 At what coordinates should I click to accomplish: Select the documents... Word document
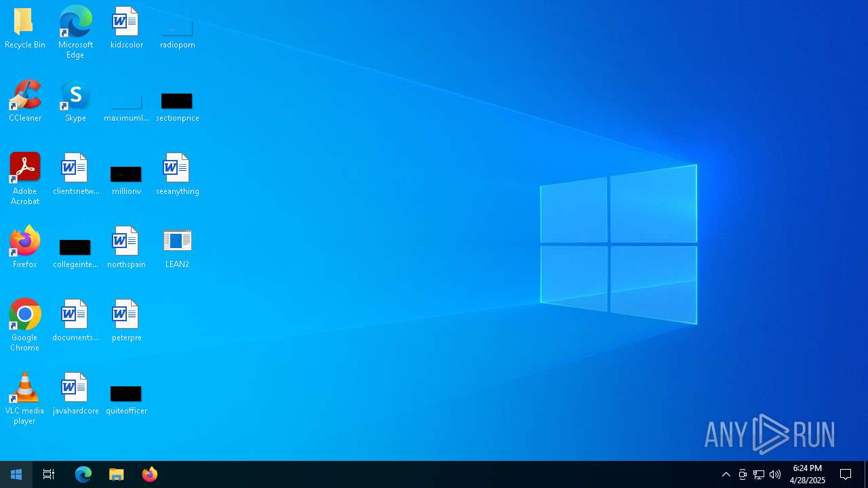75,321
